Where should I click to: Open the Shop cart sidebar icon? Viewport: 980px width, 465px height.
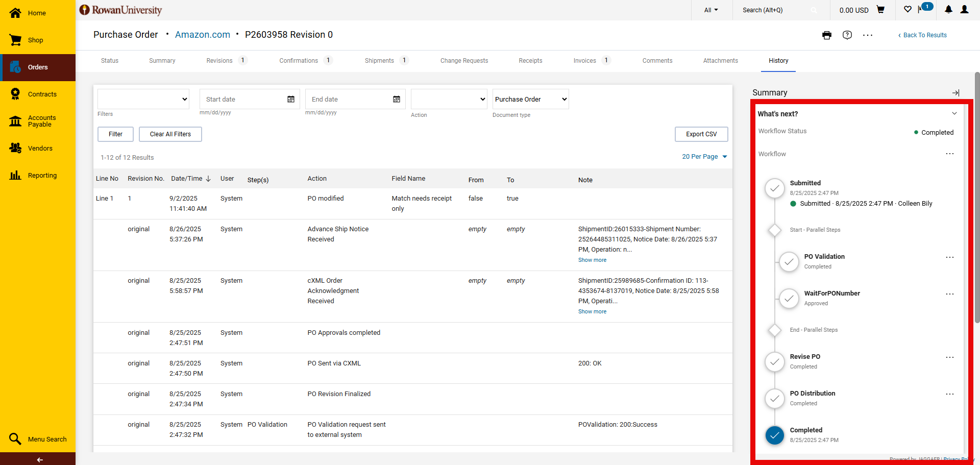point(15,40)
